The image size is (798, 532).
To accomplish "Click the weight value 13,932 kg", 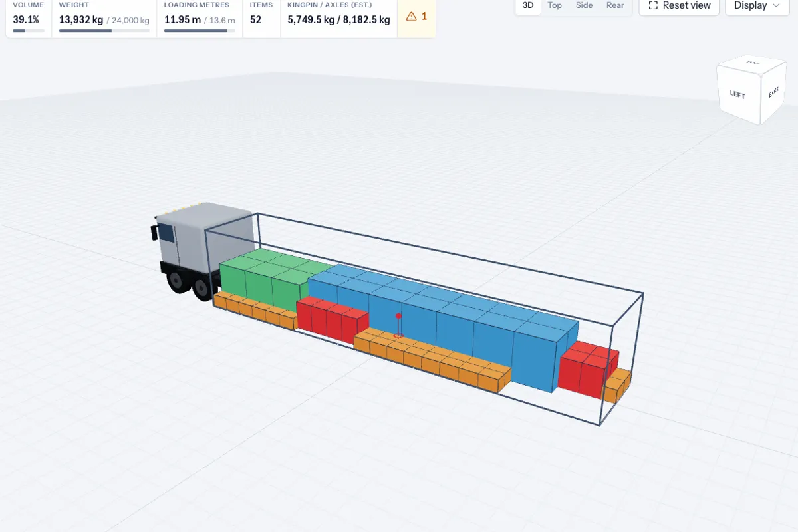I will pos(80,20).
